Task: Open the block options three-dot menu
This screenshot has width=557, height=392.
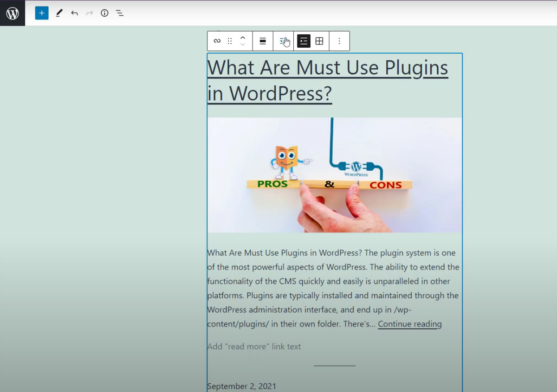Action: click(339, 41)
